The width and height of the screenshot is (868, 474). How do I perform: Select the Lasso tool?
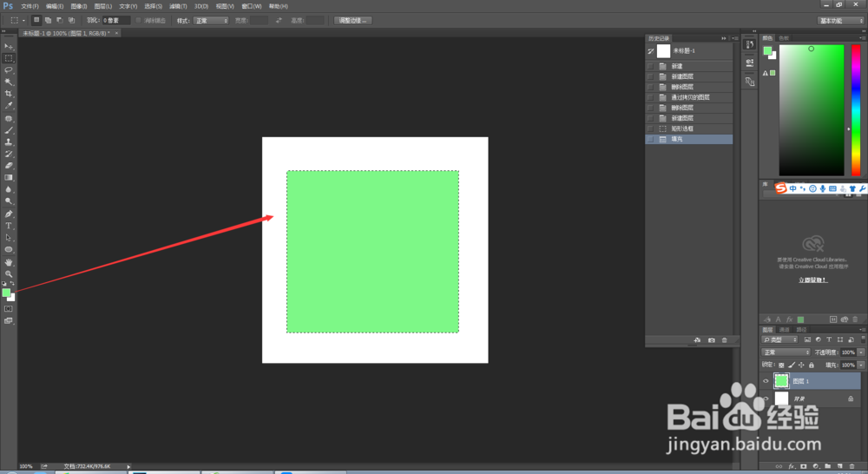9,70
